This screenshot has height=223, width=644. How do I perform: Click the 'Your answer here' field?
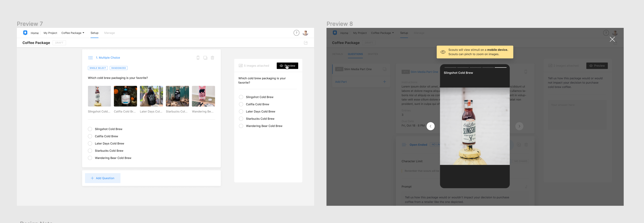(x=577, y=115)
